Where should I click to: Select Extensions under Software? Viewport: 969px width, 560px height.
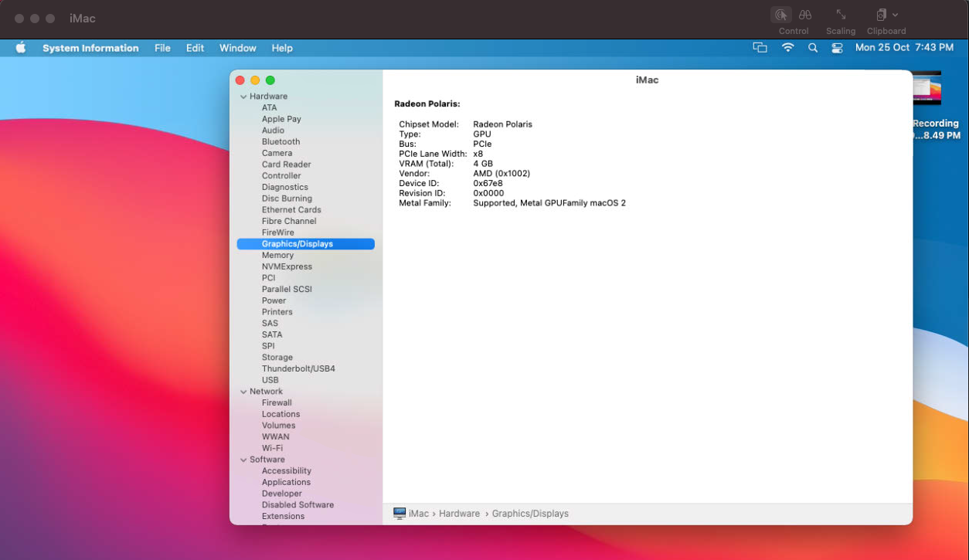[283, 516]
